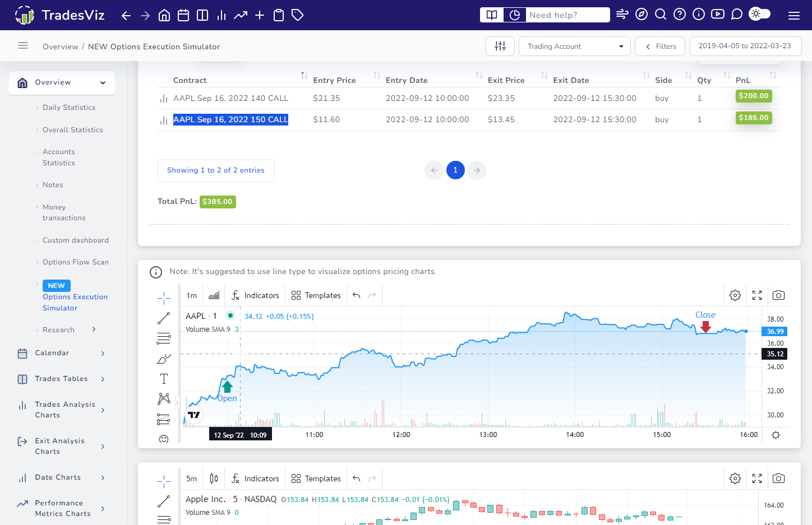Open Options Flow Scan in sidebar
The height and width of the screenshot is (525, 812).
[x=76, y=262]
